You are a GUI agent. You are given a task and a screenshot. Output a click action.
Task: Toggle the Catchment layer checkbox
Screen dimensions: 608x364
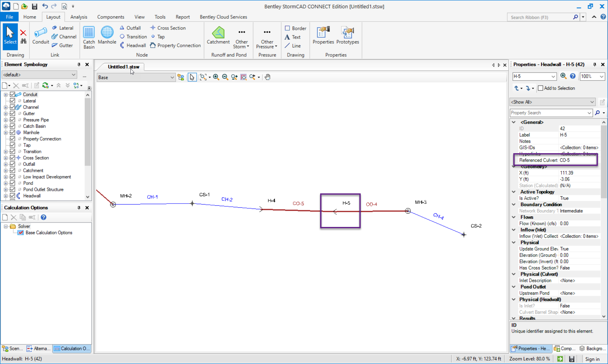click(x=12, y=170)
